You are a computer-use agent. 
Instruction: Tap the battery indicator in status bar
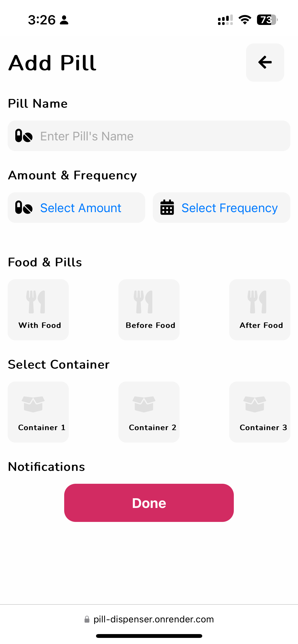point(267,20)
